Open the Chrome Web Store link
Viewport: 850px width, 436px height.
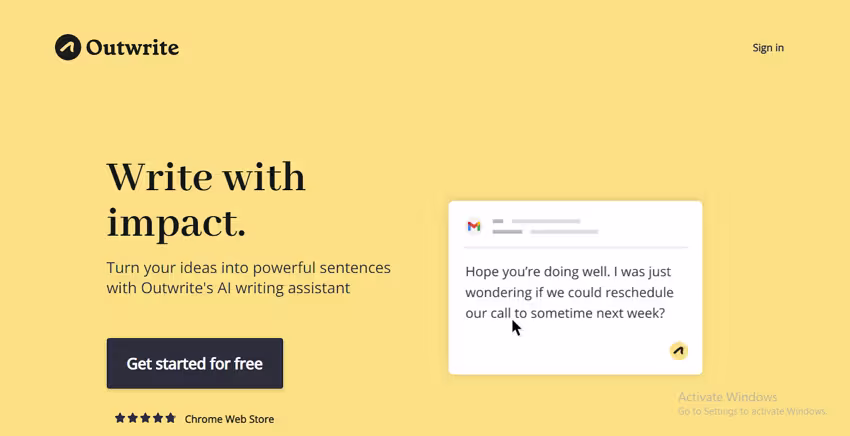229,419
